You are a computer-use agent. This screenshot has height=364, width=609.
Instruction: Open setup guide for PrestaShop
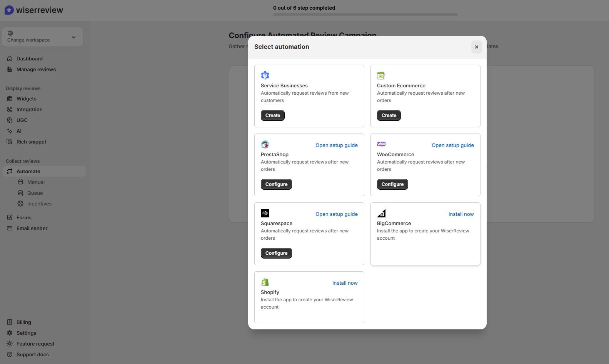click(x=337, y=145)
